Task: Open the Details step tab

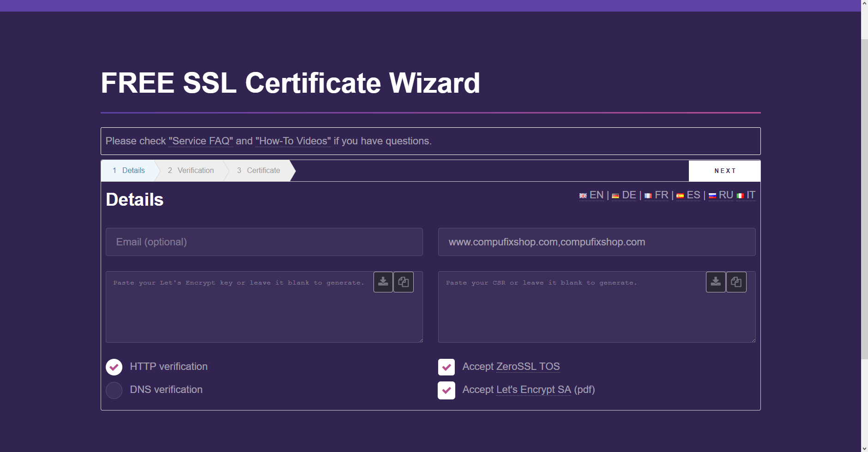Action: (x=129, y=171)
